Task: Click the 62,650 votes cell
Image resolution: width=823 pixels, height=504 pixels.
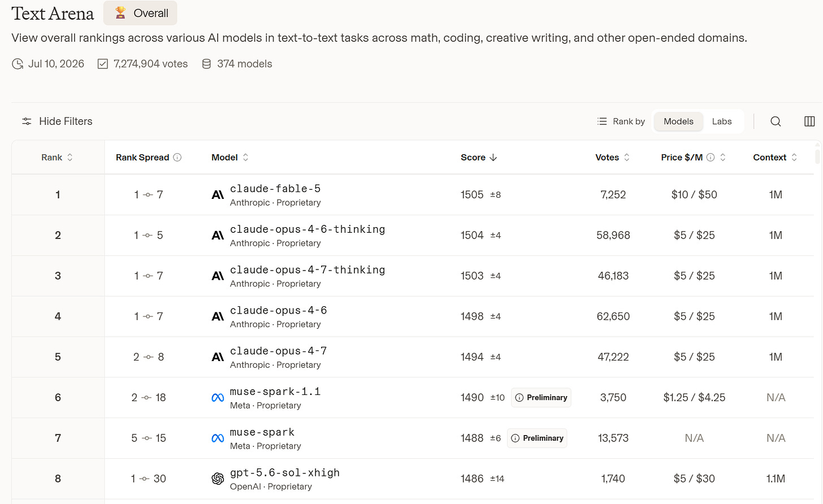Action: tap(613, 317)
